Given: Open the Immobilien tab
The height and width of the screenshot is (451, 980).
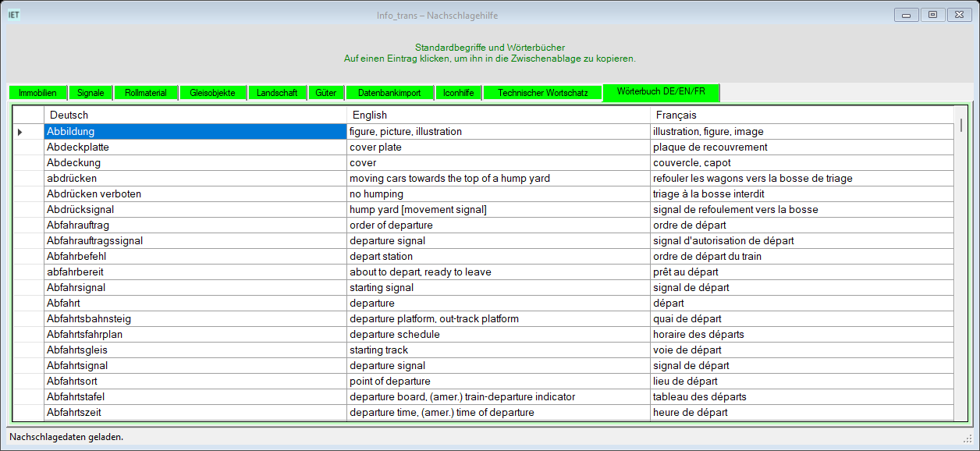Looking at the screenshot, I should pos(37,93).
